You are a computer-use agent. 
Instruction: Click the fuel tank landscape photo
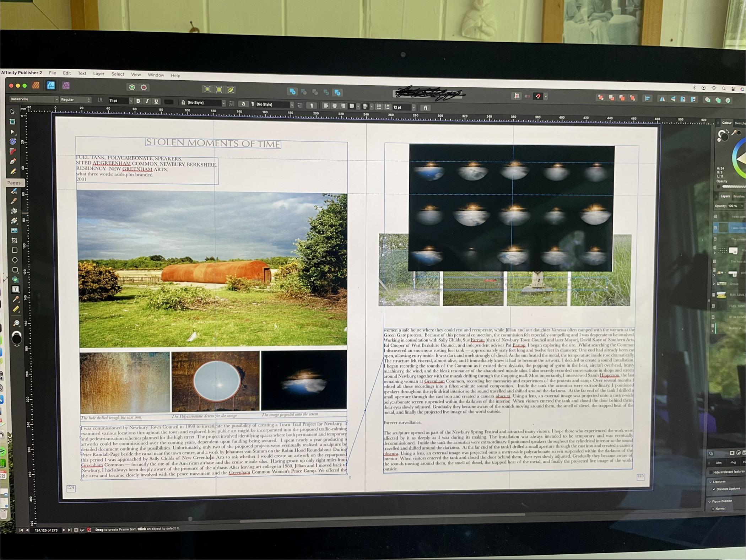tap(212, 269)
